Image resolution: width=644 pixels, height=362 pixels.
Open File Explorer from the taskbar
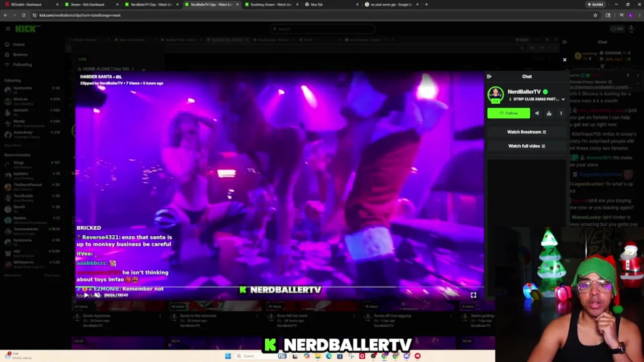[317, 356]
